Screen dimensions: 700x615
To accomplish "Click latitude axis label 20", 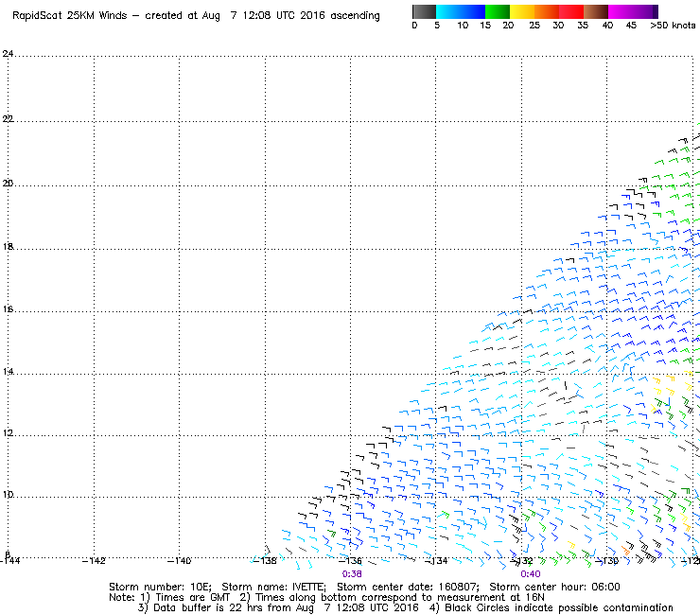I will point(8,184).
